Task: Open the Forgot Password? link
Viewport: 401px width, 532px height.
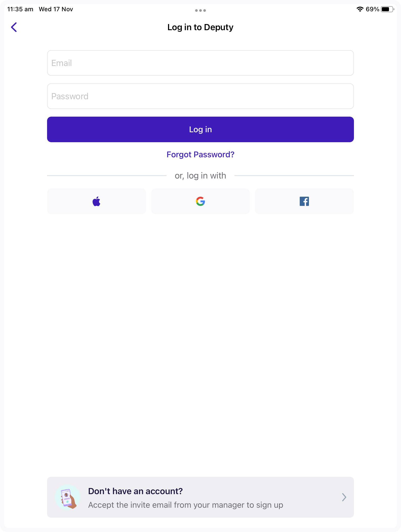Action: tap(200, 154)
